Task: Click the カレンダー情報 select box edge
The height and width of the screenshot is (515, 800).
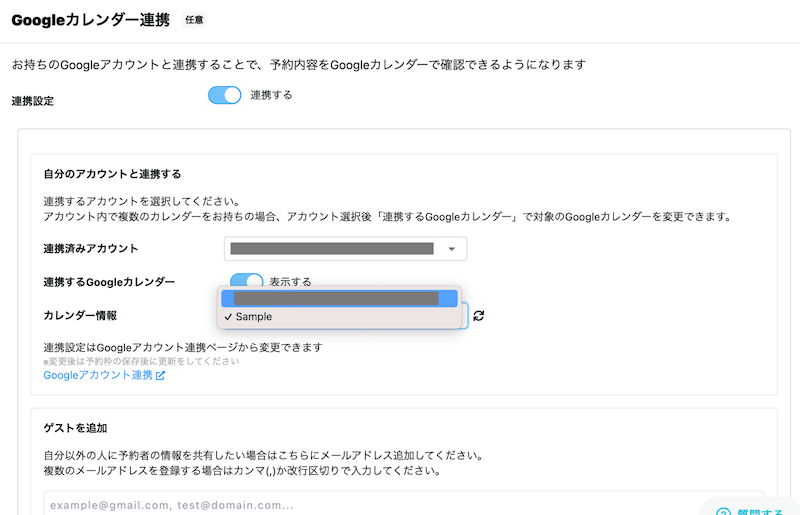Action: [464, 316]
